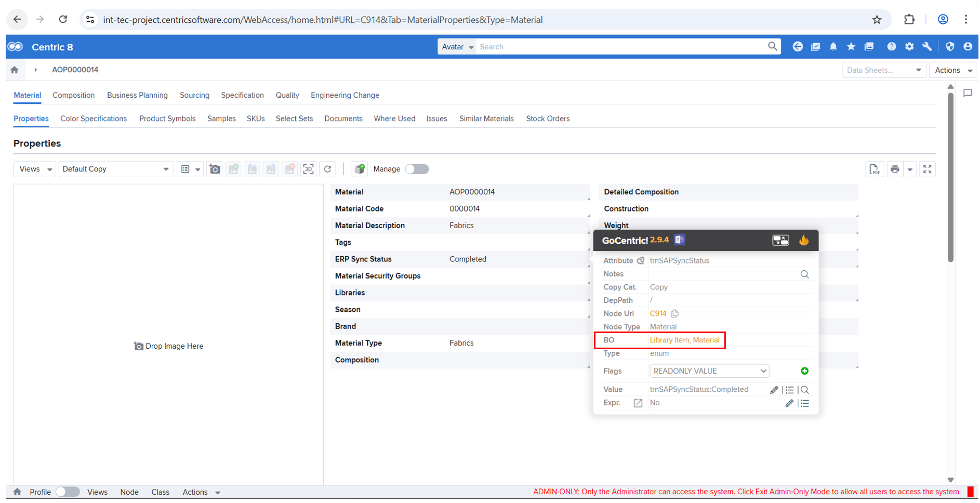Open the READONLY VALUE flags dropdown
The height and width of the screenshot is (503, 980).
point(709,371)
